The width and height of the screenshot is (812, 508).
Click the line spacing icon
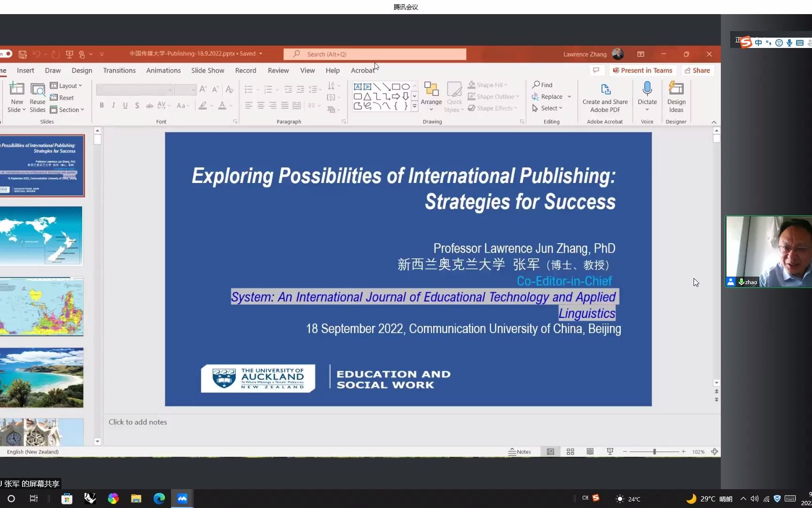click(x=312, y=89)
